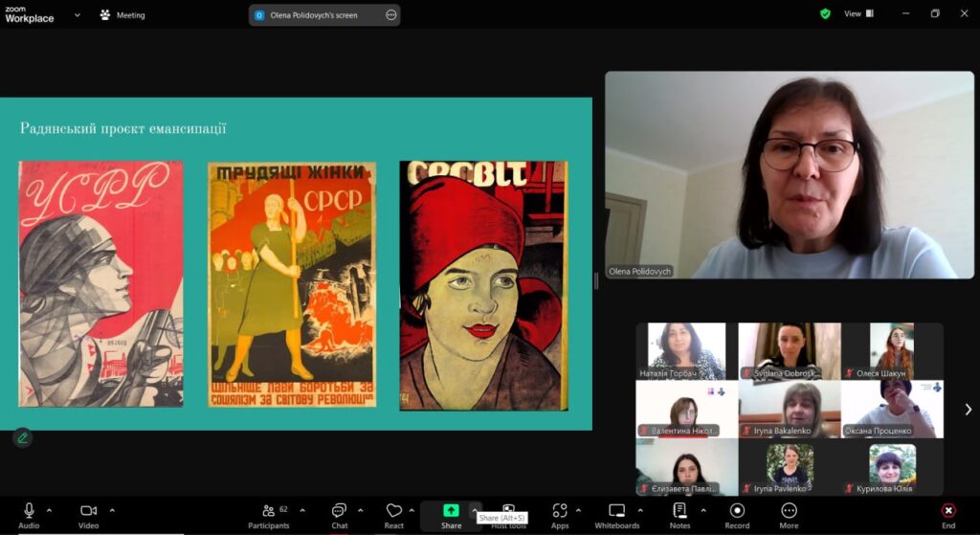Select Svitlana Dobrosk video tile
Screen dimensions: 980x535
tap(790, 350)
